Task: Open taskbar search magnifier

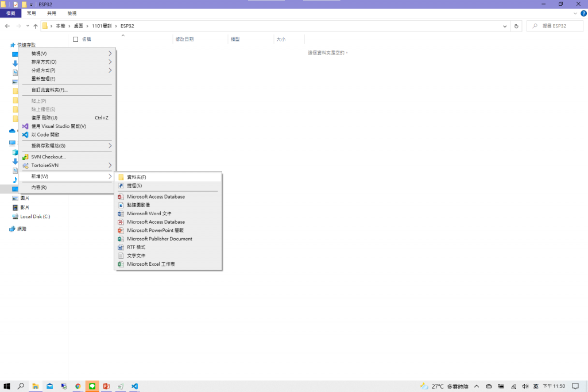Action: tap(21, 386)
